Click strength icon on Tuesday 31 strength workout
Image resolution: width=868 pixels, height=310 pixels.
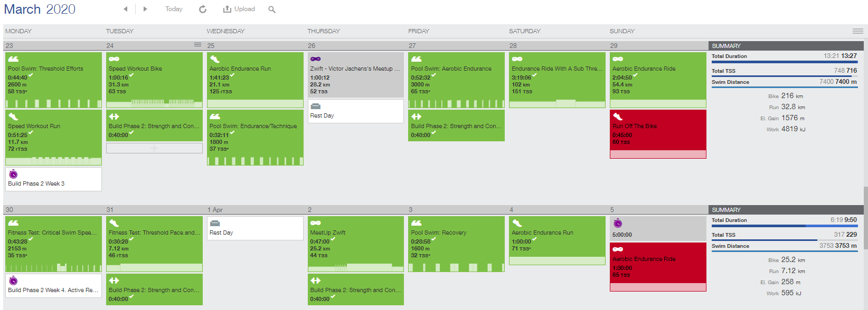coord(114,280)
